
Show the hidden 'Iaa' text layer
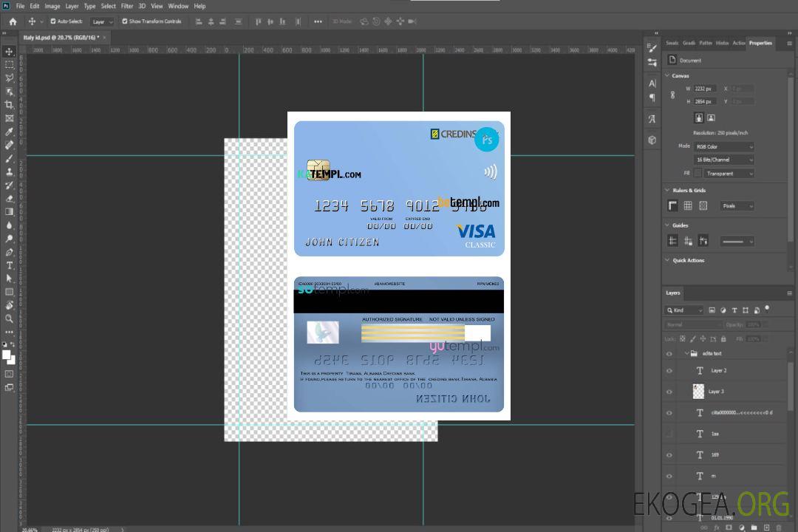[x=669, y=434]
